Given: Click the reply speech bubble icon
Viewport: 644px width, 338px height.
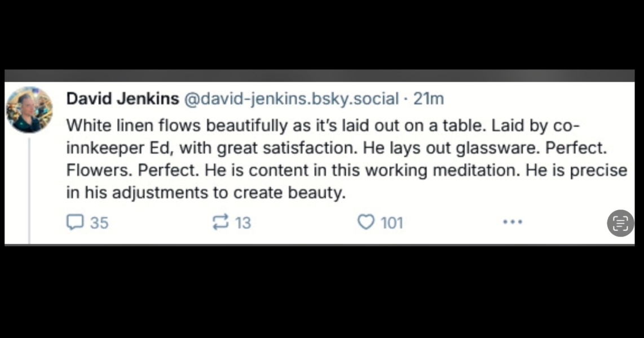Looking at the screenshot, I should coord(74,223).
